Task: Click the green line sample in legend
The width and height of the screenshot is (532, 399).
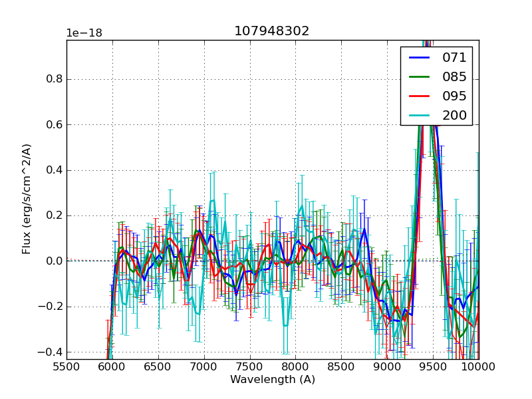Action: pos(420,77)
